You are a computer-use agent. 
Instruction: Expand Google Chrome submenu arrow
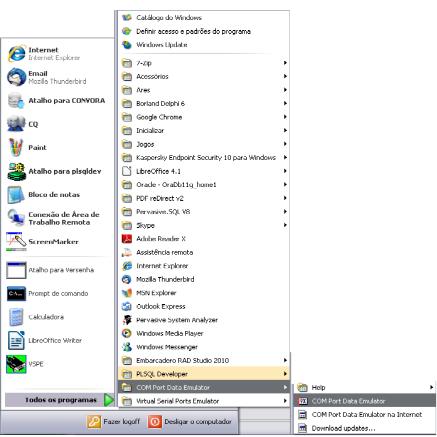pyautogui.click(x=285, y=117)
